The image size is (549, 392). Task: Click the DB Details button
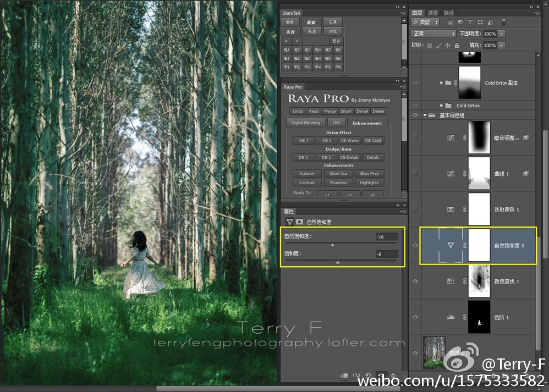click(x=349, y=157)
